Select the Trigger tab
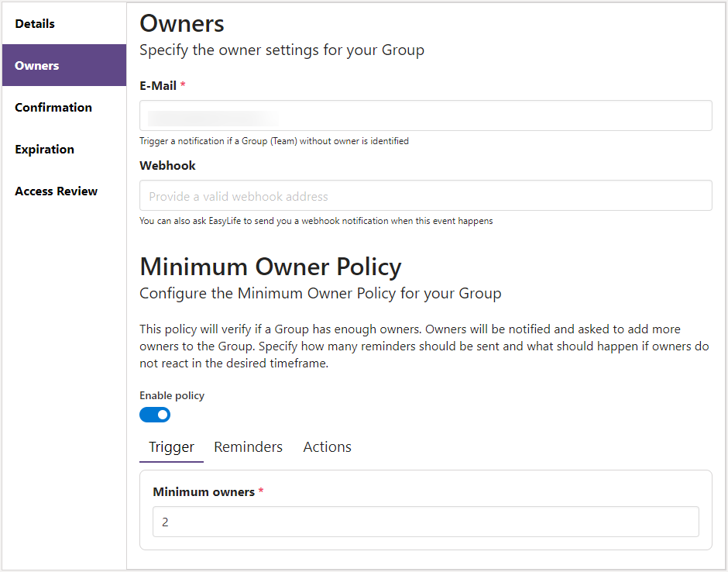Viewport: 728px width, 572px height. pos(171,446)
